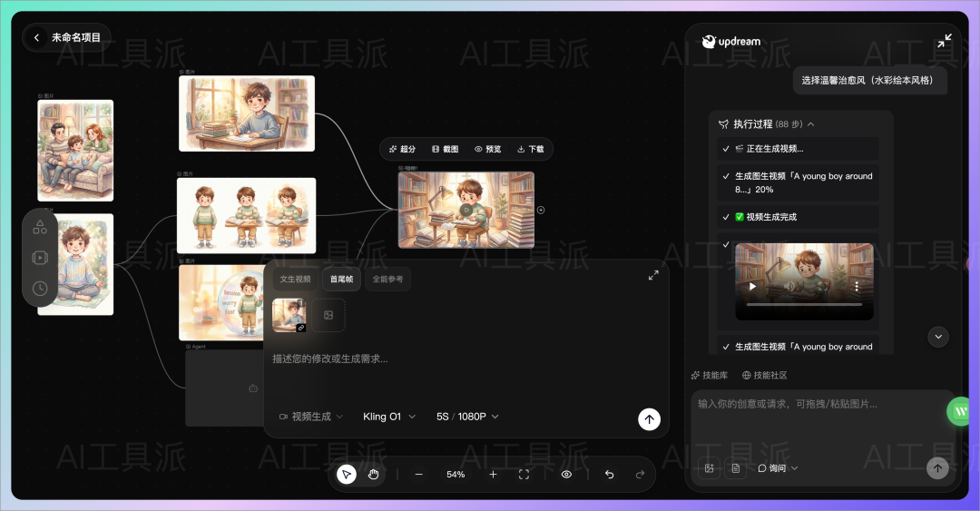Click the robot icon in the Agent node
Image resolution: width=980 pixels, height=511 pixels.
(x=253, y=388)
